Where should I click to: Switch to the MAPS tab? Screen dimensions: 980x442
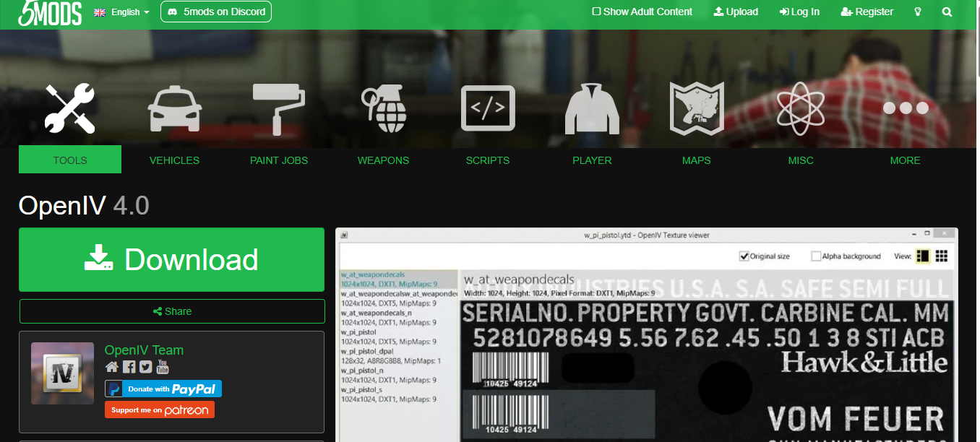(696, 160)
